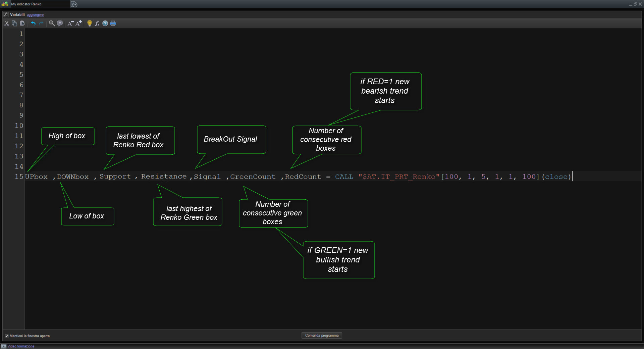Click the DEMO platform logo icon
This screenshot has height=349, width=644.
point(5,4)
